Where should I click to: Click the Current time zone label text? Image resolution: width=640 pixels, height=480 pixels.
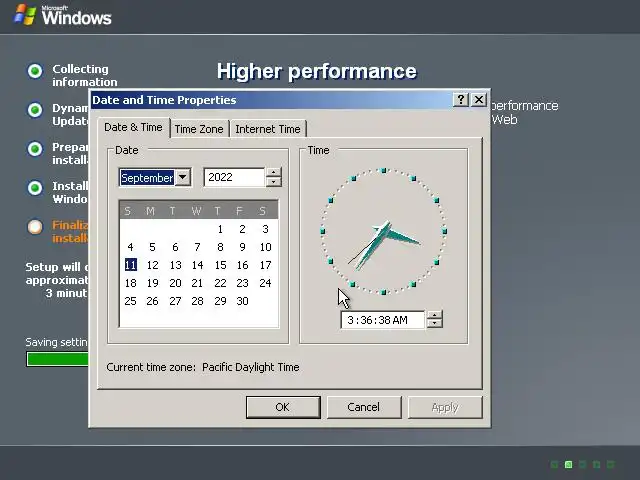[x=203, y=367]
